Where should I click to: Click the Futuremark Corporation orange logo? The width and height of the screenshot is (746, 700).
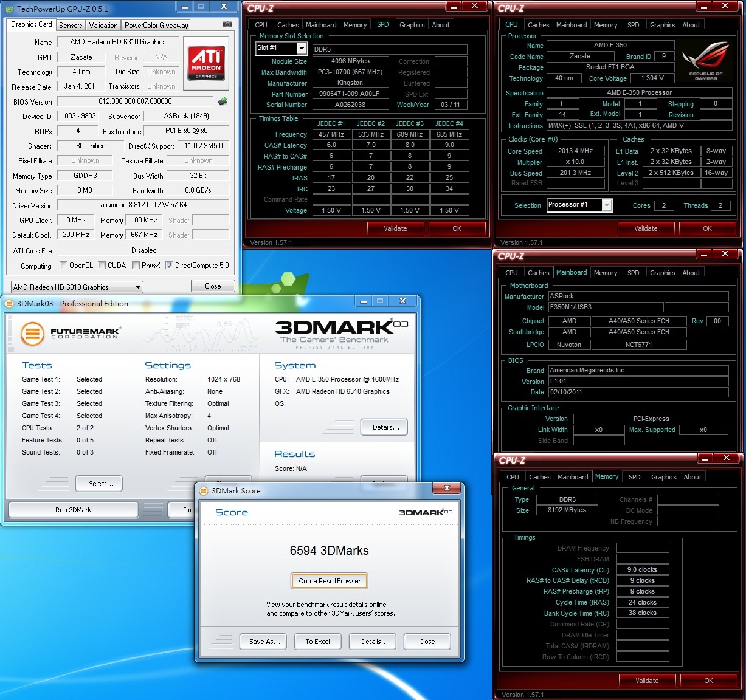pos(33,333)
